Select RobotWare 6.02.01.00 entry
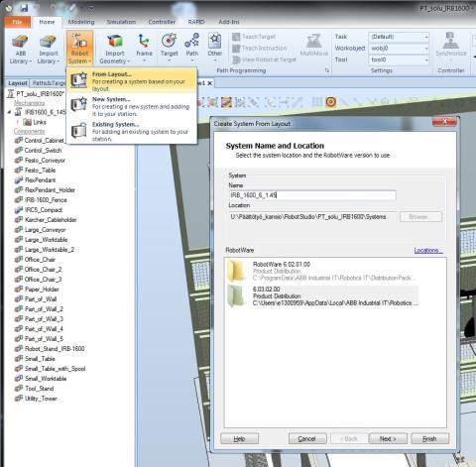Image resolution: width=476 pixels, height=467 pixels. pyautogui.click(x=322, y=271)
